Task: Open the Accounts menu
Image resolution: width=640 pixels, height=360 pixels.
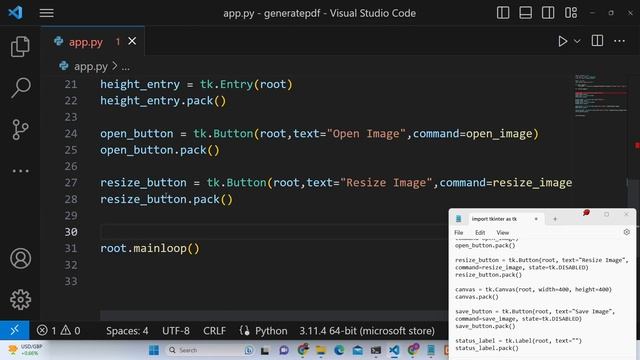Action: click(20, 258)
